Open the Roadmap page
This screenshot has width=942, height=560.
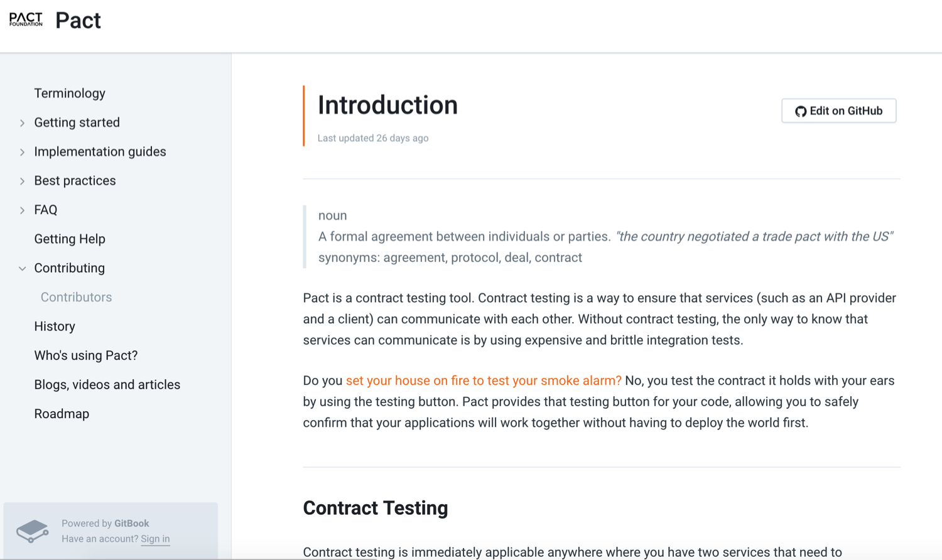tap(62, 414)
